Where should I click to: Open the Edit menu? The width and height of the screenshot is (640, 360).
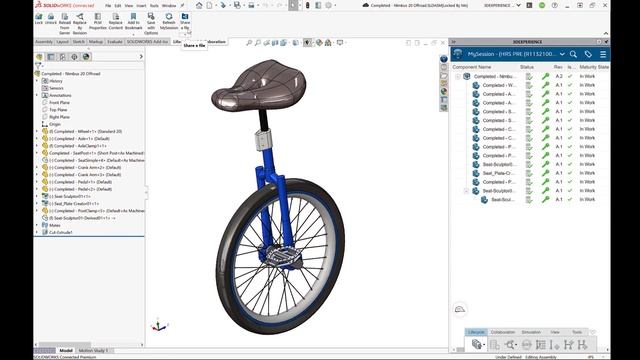click(118, 6)
